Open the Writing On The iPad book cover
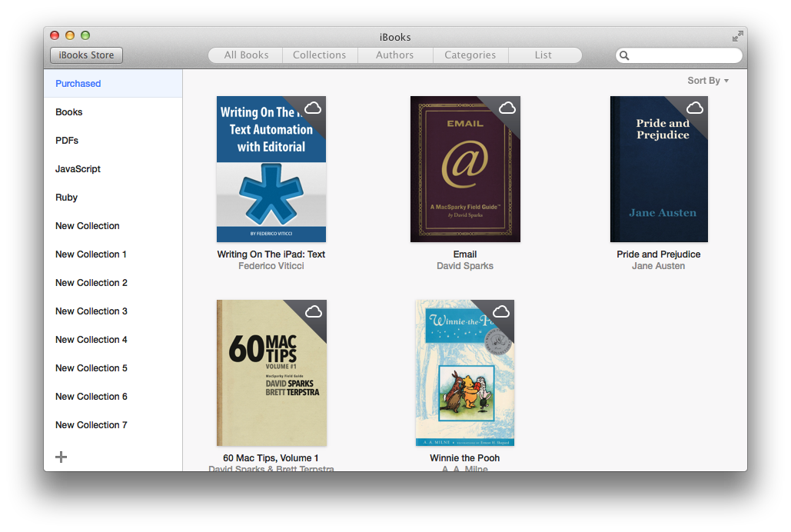This screenshot has width=791, height=532. coord(271,169)
